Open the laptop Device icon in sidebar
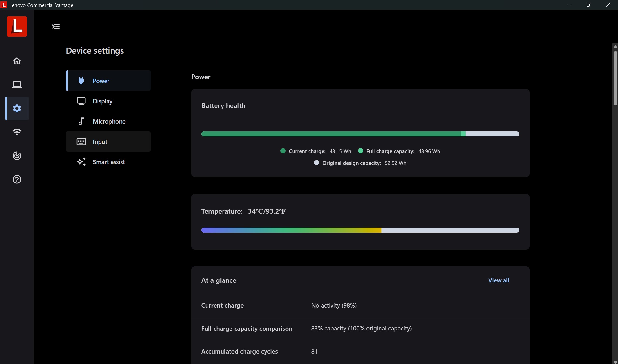Viewport: 618px width, 364px height. [17, 85]
